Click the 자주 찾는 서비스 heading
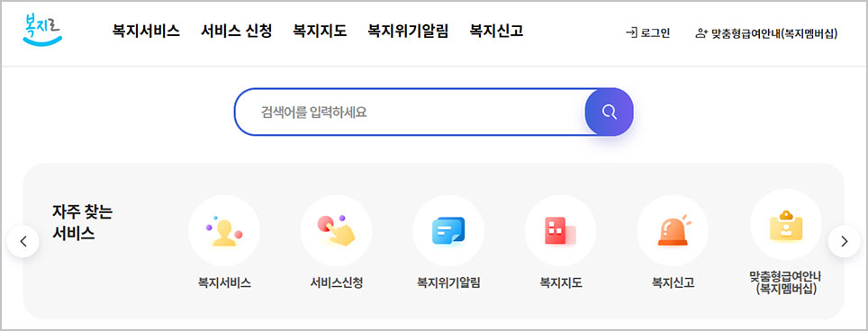The image size is (868, 331). [x=82, y=222]
